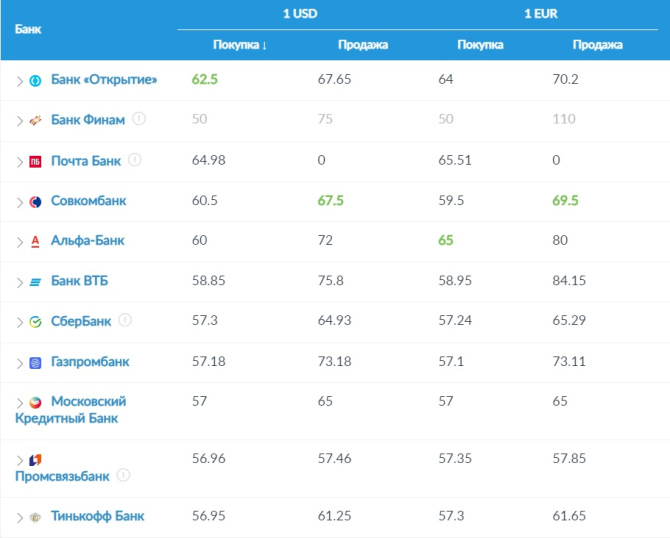
Task: Click the info icon beside Почта Банк
Action: [135, 160]
